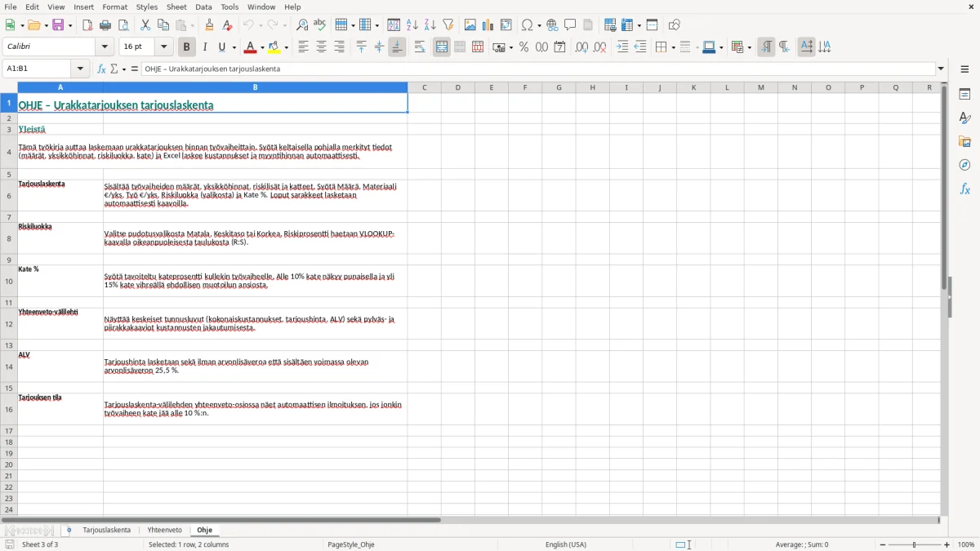Toggle Wrap Text
This screenshot has width=980, height=551.
(x=420, y=47)
